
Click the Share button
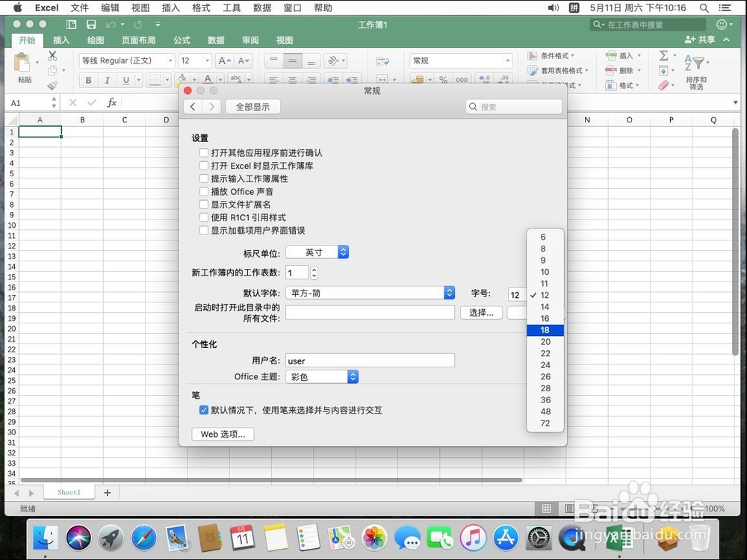[x=701, y=40]
